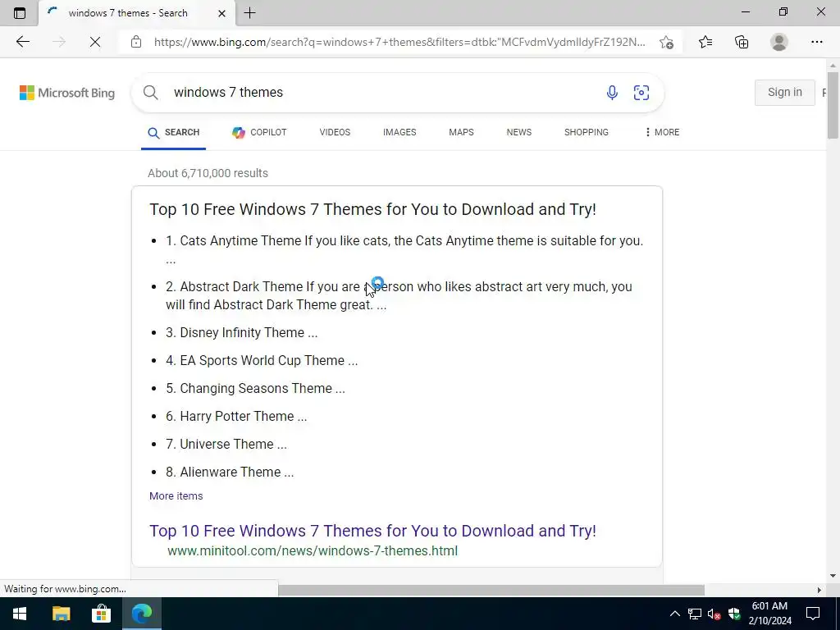The image size is (840, 630).
Task: Open the www.minitool.com URL link
Action: click(x=313, y=550)
